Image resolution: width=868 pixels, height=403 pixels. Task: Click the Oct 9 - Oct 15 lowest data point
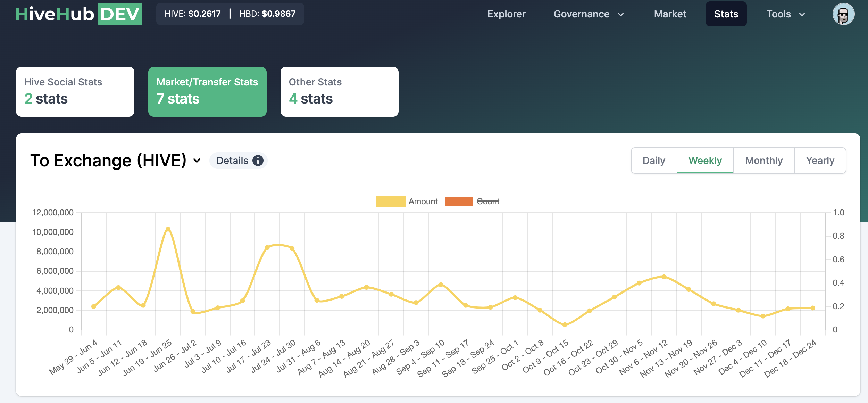point(565,325)
